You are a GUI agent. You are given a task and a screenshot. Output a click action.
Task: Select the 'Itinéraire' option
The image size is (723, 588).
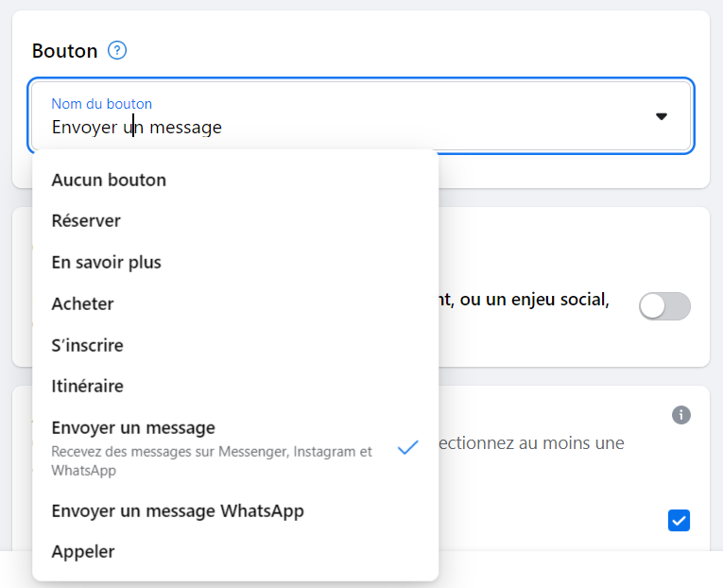coord(87,386)
